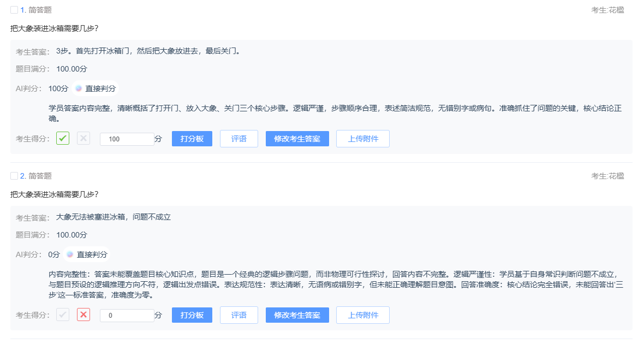Click the 直接判分 badge on question 2

coord(92,254)
